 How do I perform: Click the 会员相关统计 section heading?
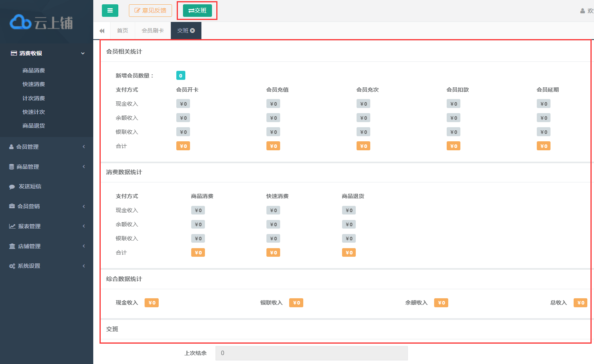[x=124, y=52]
